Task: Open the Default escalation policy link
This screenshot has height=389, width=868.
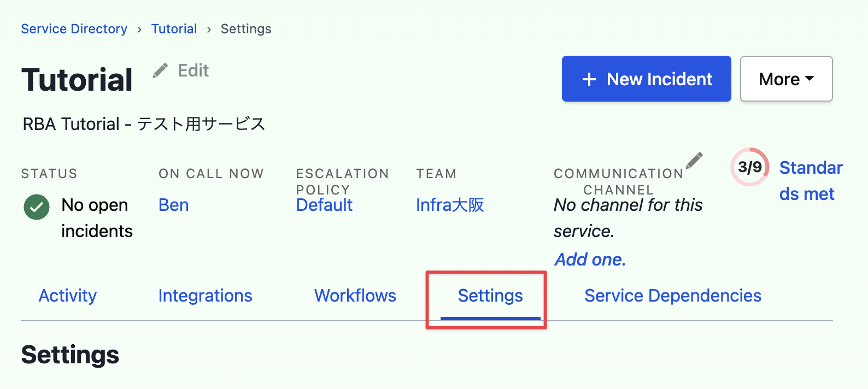Action: tap(324, 205)
